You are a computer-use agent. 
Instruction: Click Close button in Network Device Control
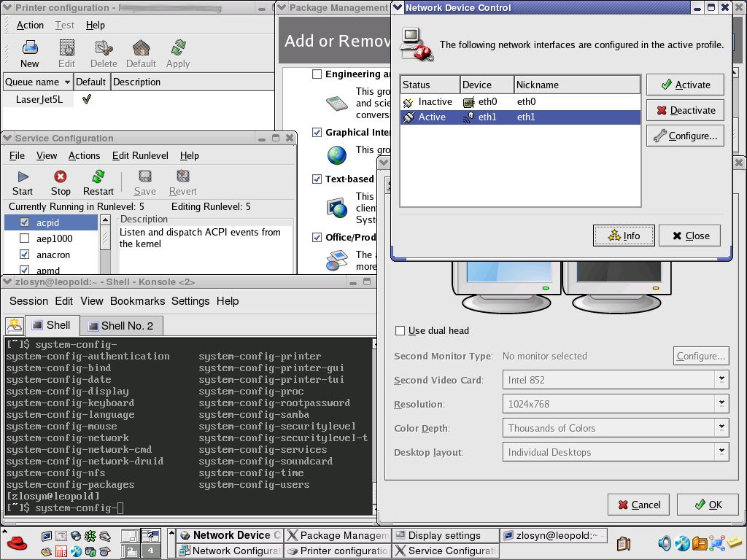(x=689, y=236)
